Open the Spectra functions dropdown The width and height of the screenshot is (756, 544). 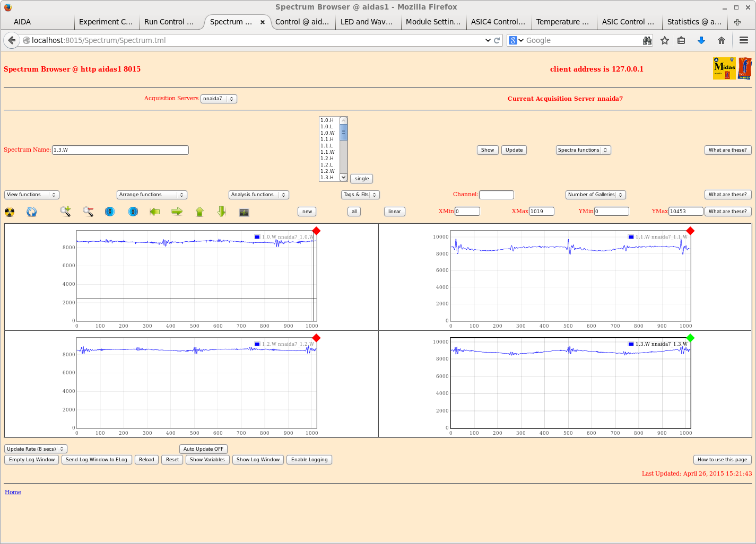(x=584, y=150)
